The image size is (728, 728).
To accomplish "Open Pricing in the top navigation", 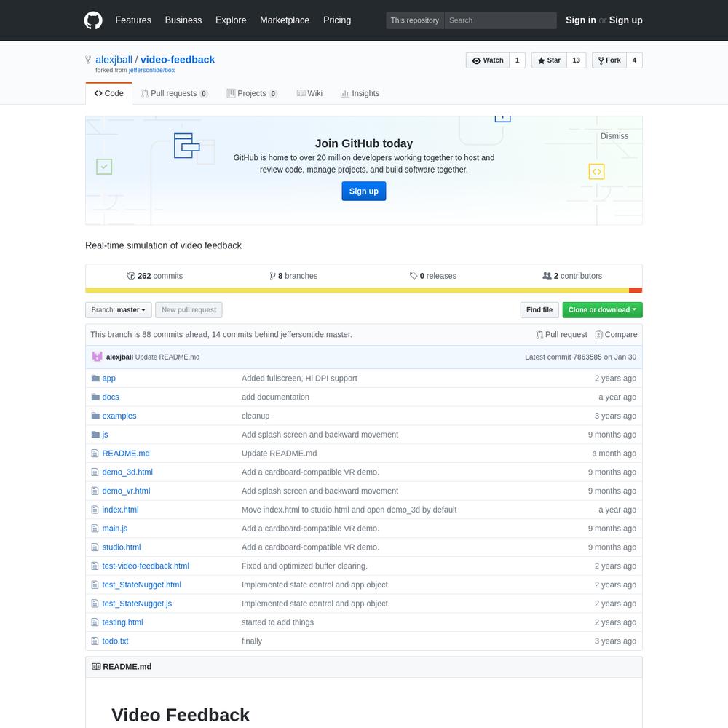I will pyautogui.click(x=337, y=20).
